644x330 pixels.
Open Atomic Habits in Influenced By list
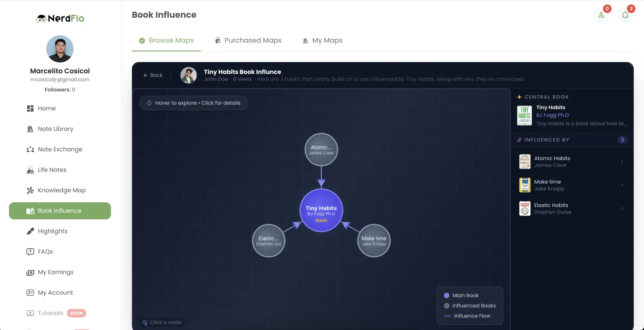coord(572,161)
